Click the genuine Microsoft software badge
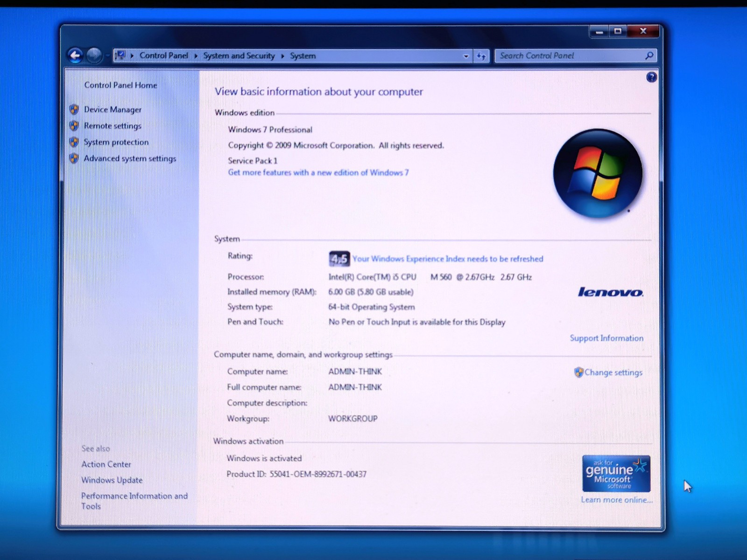Viewport: 747px width, 560px height. click(616, 474)
